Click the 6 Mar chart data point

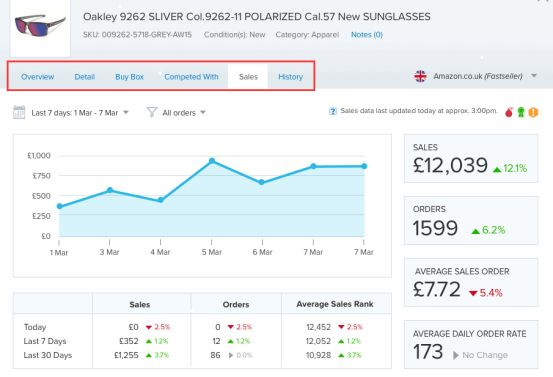261,182
